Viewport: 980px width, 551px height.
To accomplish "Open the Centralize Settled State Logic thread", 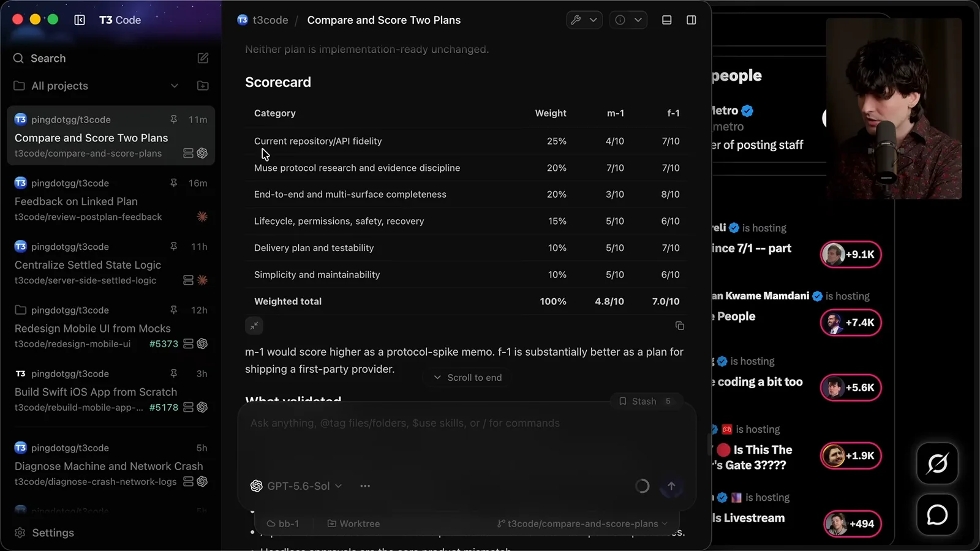I will tap(111, 263).
